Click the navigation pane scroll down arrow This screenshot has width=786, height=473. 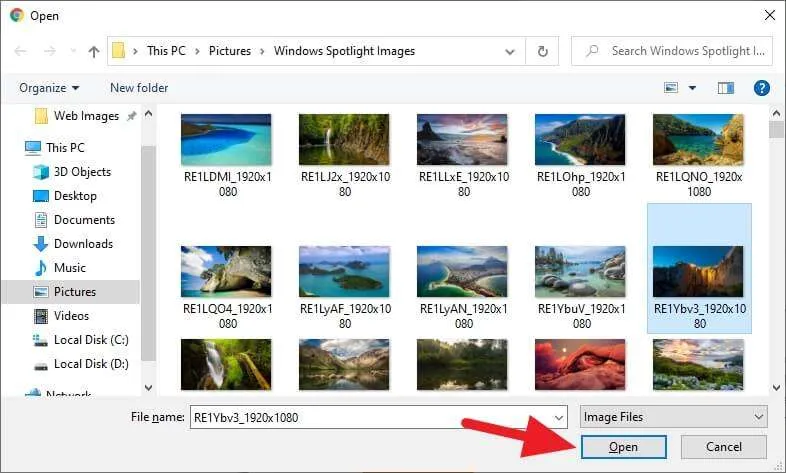(148, 387)
